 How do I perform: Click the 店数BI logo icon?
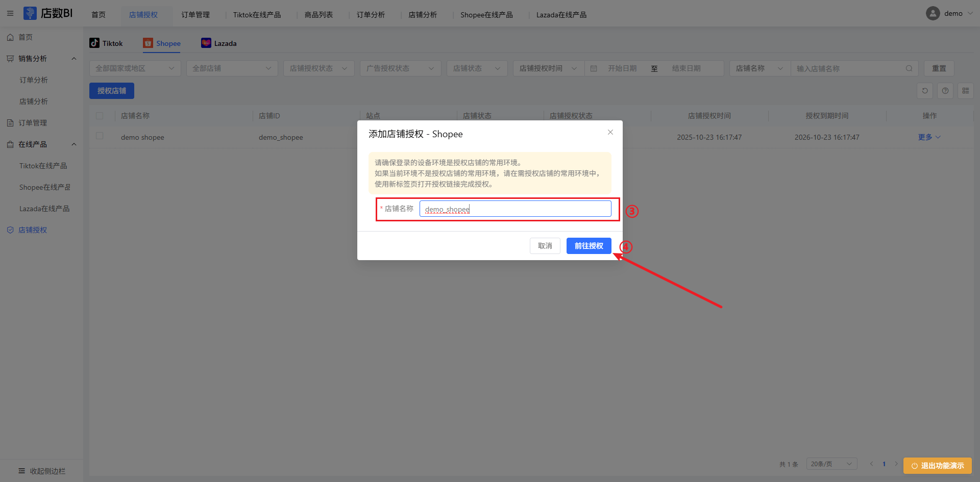(x=30, y=13)
